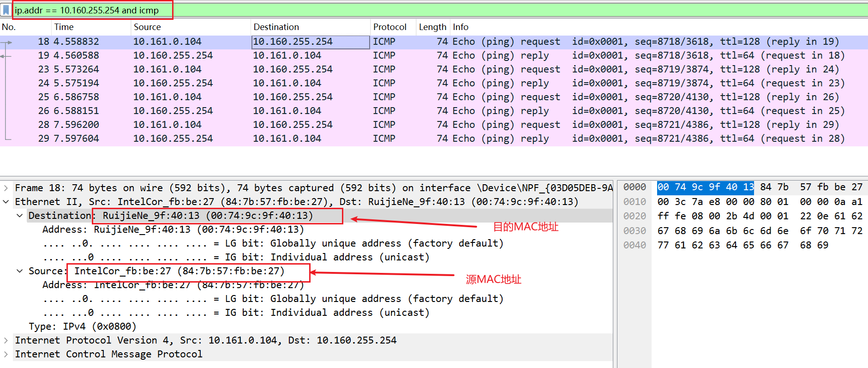Screen dimensions: 868x368
Task: Click hex offset 0010 row bytes
Action: click(760, 202)
